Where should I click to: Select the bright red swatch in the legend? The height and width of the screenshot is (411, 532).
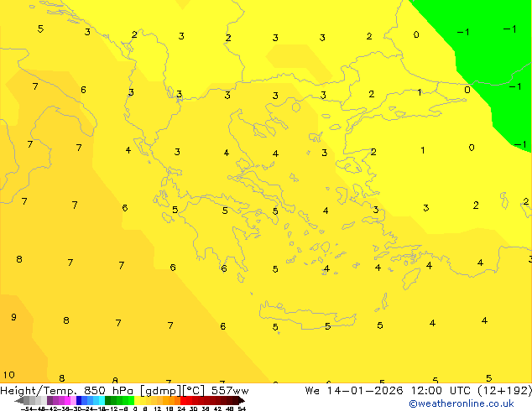pos(183,400)
